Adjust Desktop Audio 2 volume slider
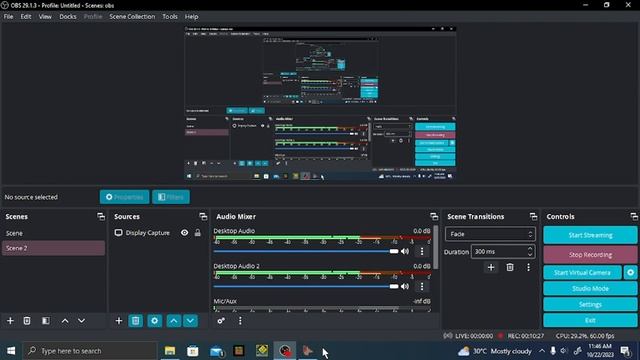 (306, 287)
